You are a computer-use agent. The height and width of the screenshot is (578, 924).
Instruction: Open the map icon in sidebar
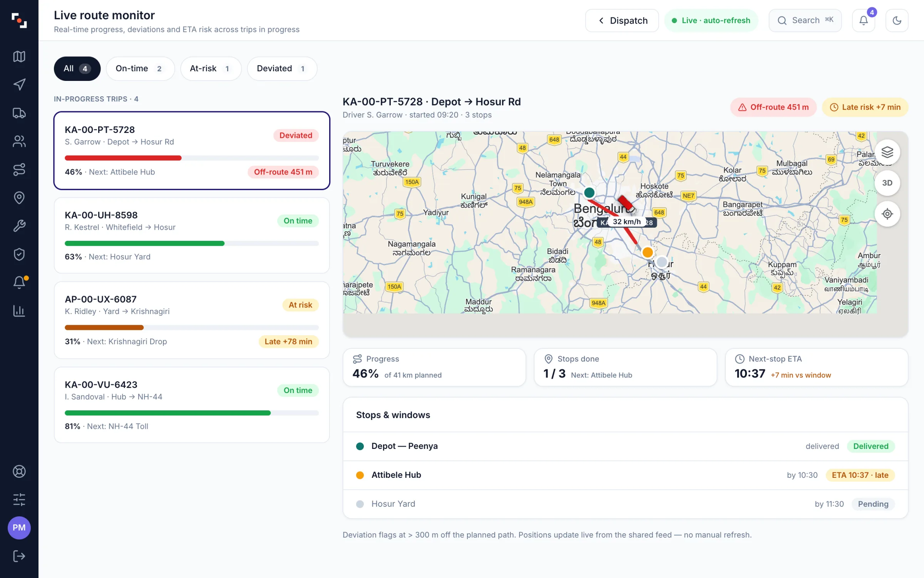point(19,57)
